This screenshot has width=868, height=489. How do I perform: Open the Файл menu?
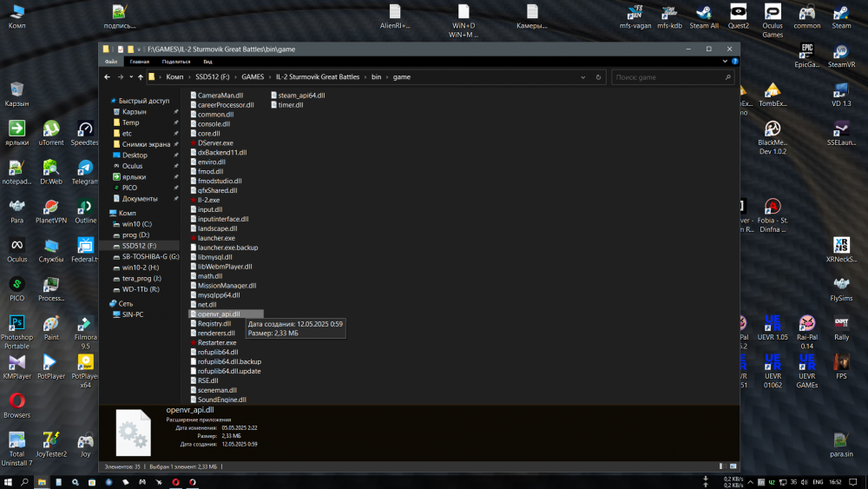111,62
